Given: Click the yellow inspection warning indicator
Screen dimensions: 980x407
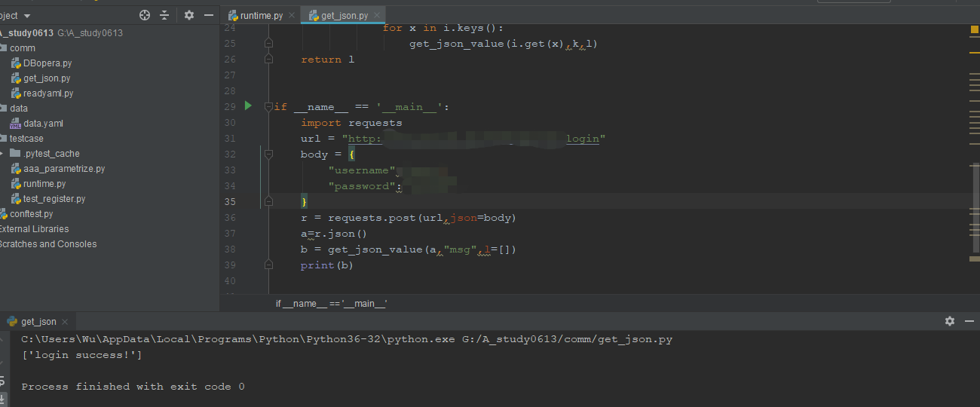Looking at the screenshot, I should click(974, 29).
